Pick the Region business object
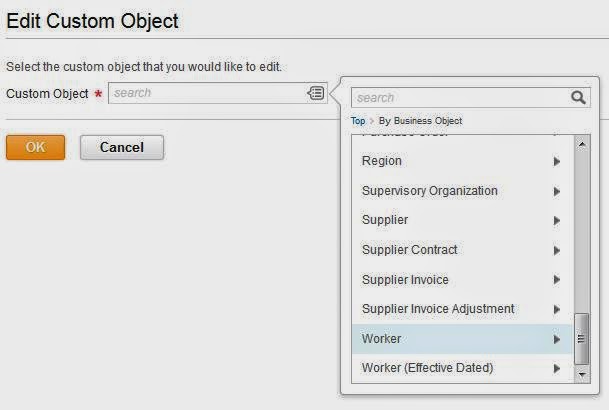 (x=381, y=161)
